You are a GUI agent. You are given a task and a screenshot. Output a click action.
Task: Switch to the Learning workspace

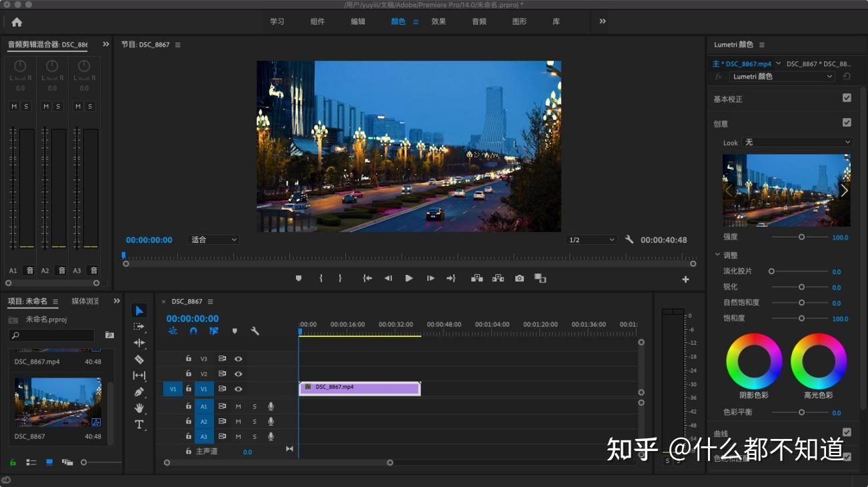(x=277, y=21)
